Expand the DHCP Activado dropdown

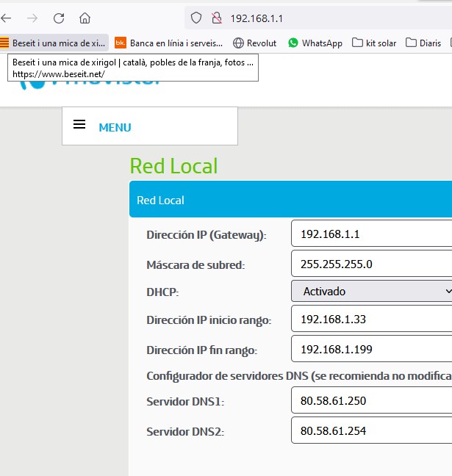(371, 291)
